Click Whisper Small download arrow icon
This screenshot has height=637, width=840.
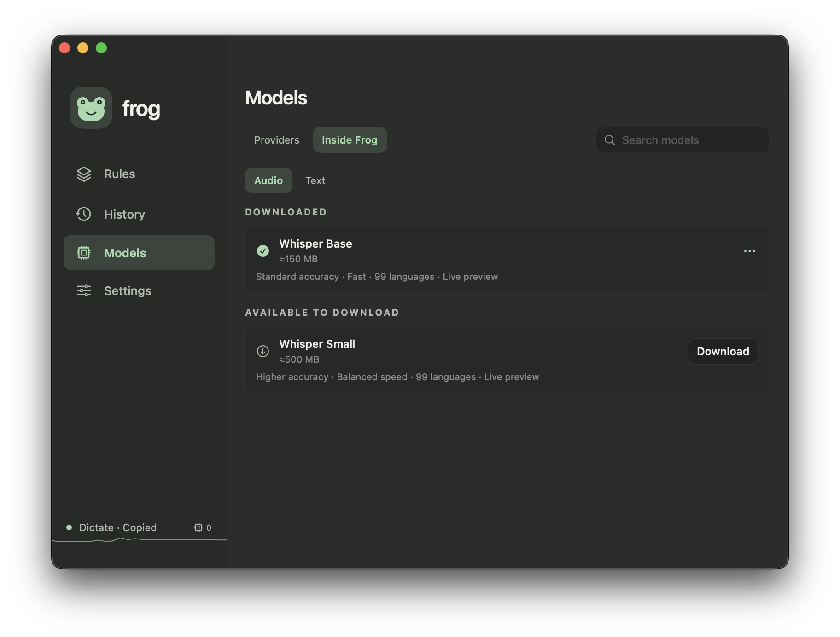(263, 351)
